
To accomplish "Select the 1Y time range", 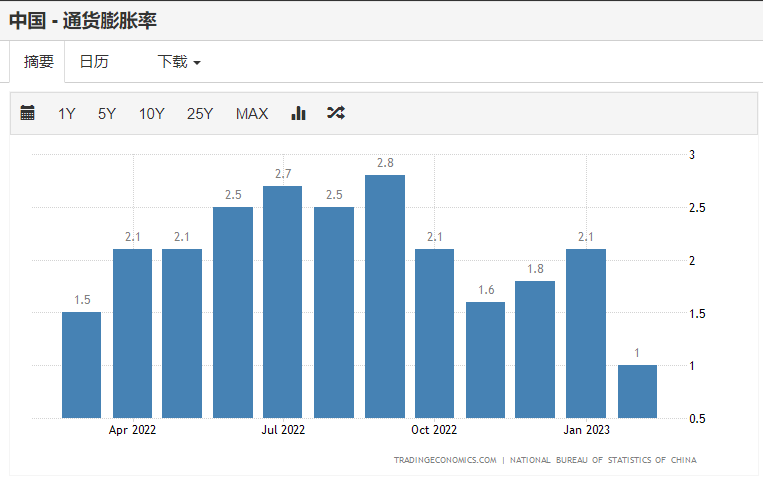I will pyautogui.click(x=67, y=113).
